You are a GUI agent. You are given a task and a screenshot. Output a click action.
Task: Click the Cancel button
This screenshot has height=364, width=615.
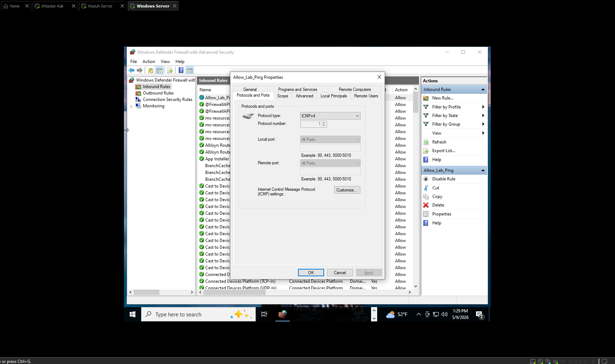(x=340, y=273)
